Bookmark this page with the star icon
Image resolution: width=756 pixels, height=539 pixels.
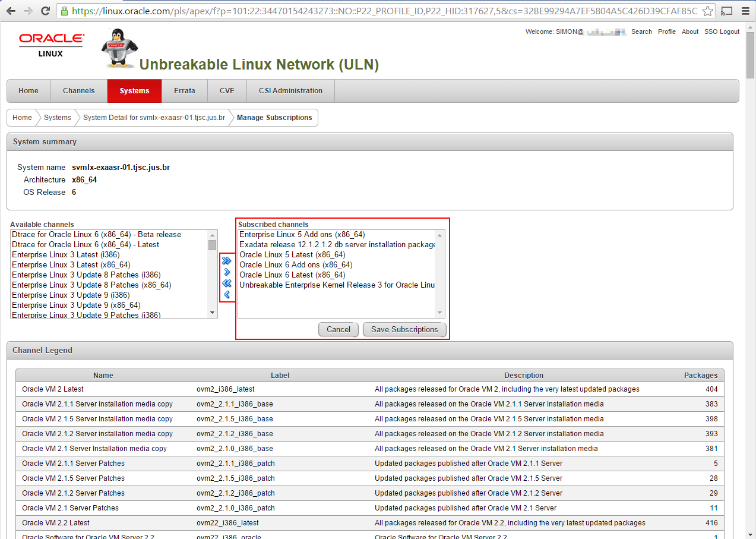click(x=707, y=11)
